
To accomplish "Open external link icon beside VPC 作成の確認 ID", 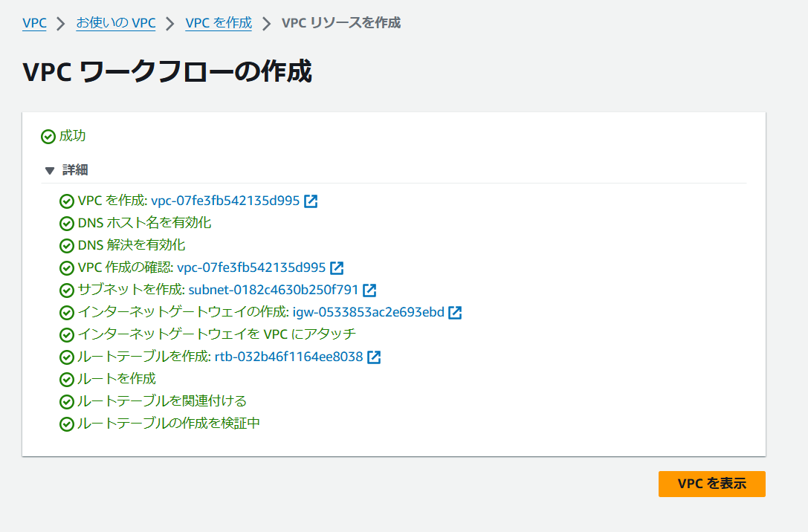I will 337,267.
